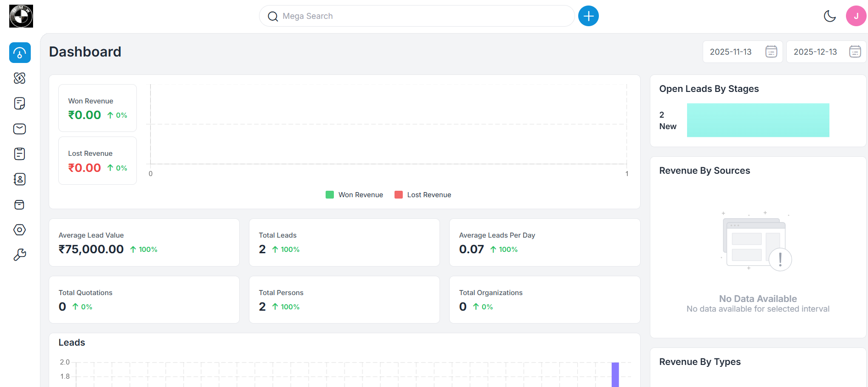Click the Revenue By Types heading
This screenshot has width=868, height=387.
[x=700, y=362]
